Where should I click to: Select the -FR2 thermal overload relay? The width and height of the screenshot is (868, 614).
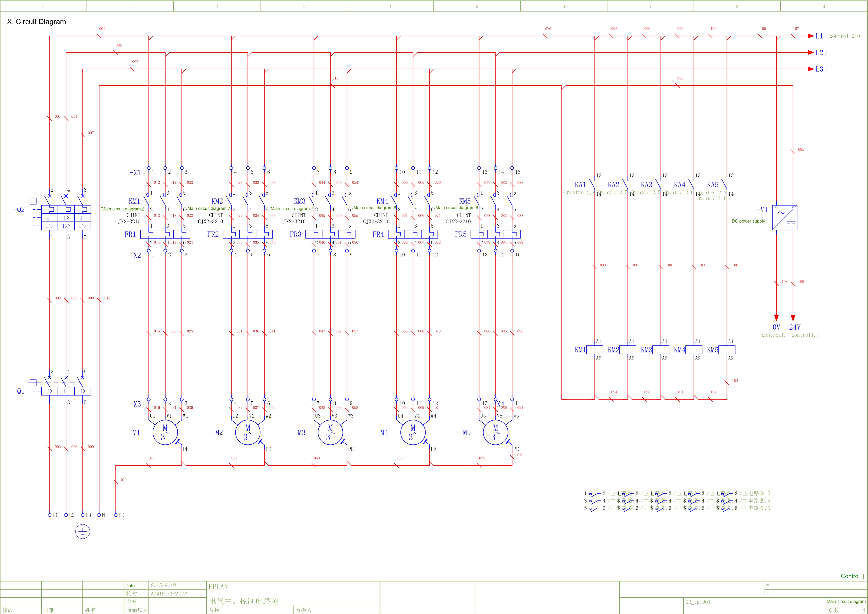(x=248, y=234)
